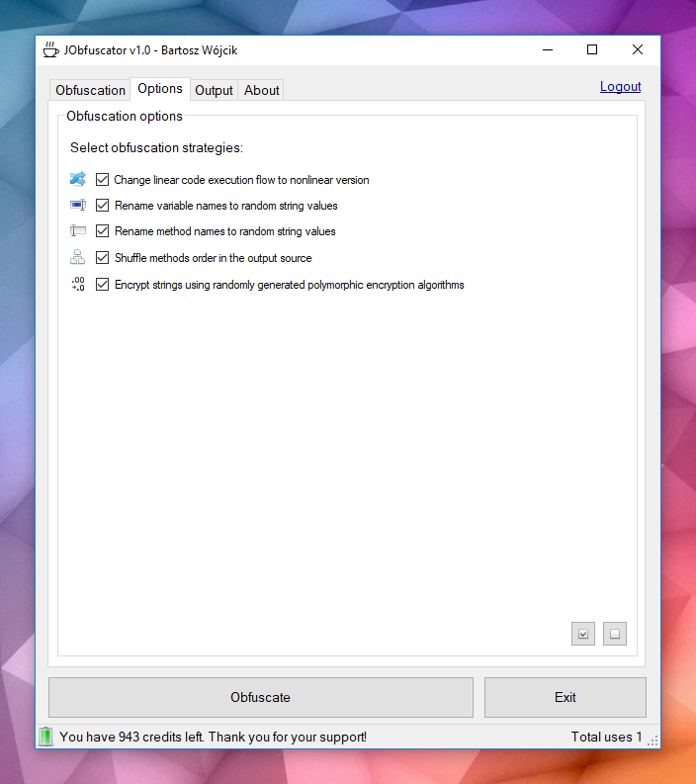
Task: Toggle Rename variable names to random strings
Action: 102,205
